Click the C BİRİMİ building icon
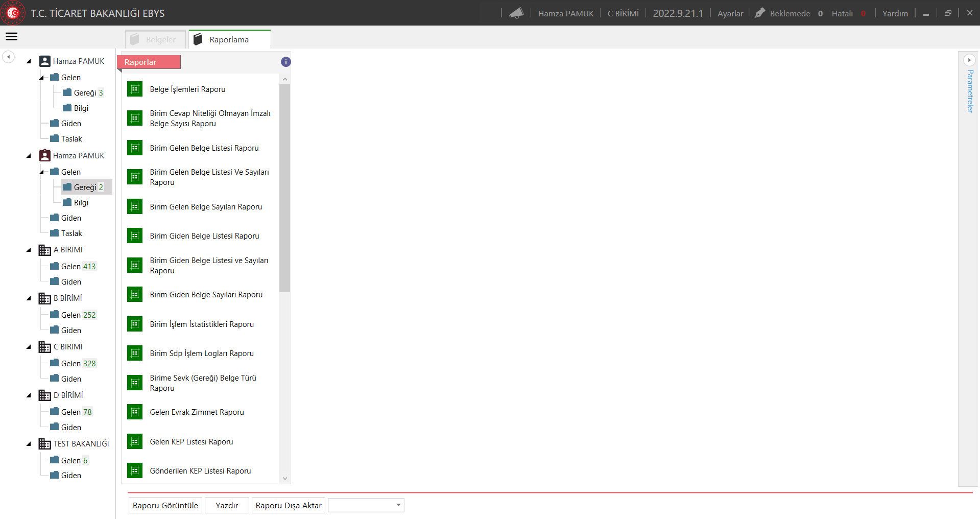980x519 pixels. coord(45,347)
